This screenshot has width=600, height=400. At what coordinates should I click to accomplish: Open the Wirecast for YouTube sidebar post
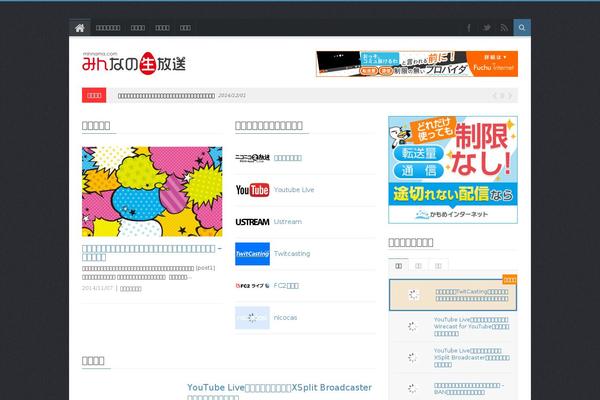[x=471, y=327]
